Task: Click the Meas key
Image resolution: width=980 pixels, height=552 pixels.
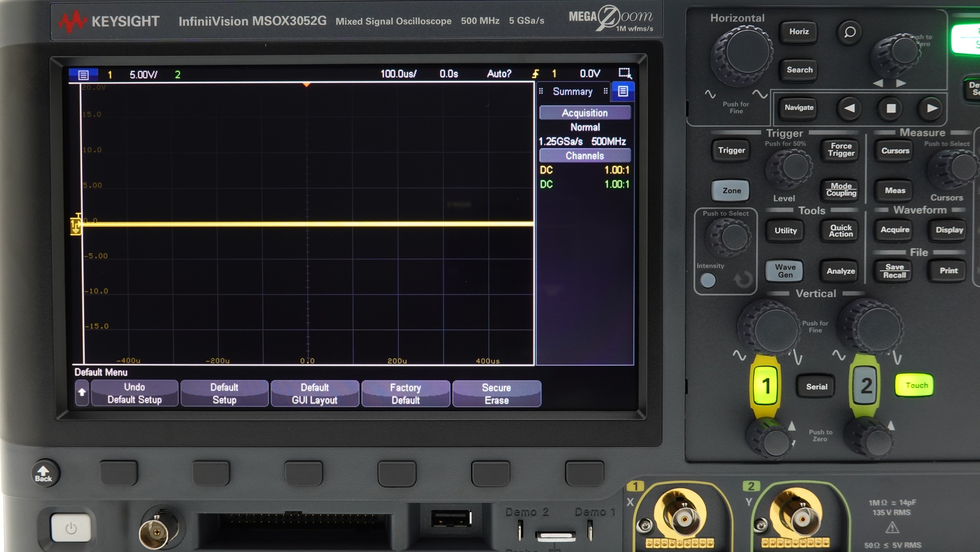Action: pyautogui.click(x=895, y=191)
